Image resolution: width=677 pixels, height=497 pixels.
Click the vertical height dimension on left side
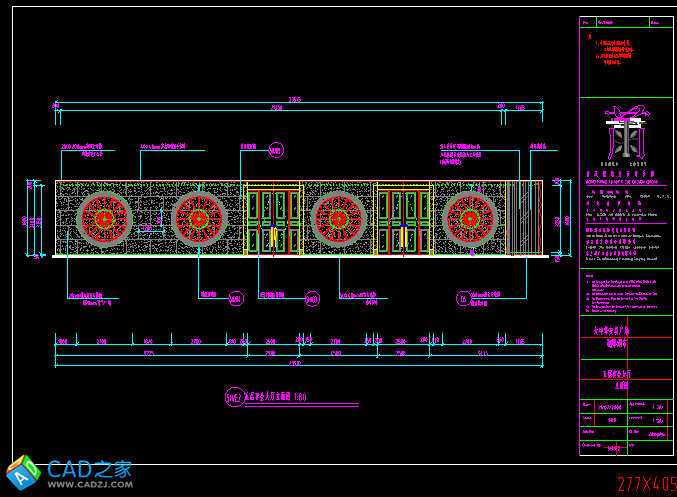tap(29, 219)
